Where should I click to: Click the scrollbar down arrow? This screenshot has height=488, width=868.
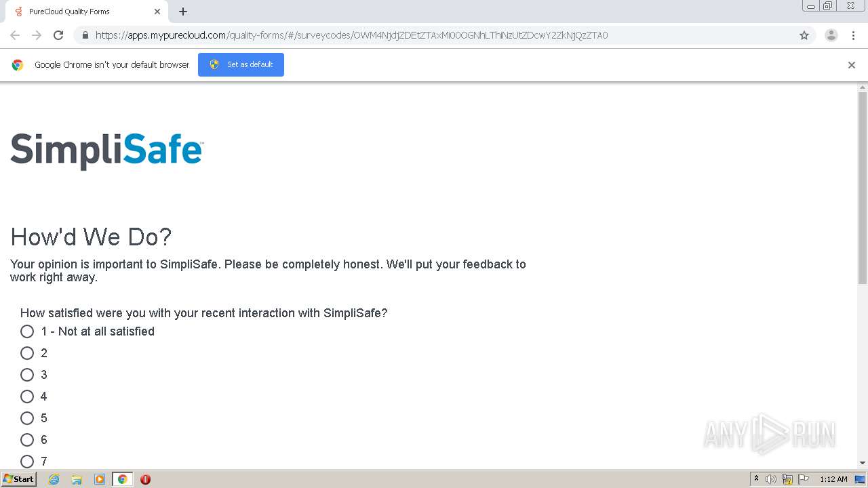863,463
